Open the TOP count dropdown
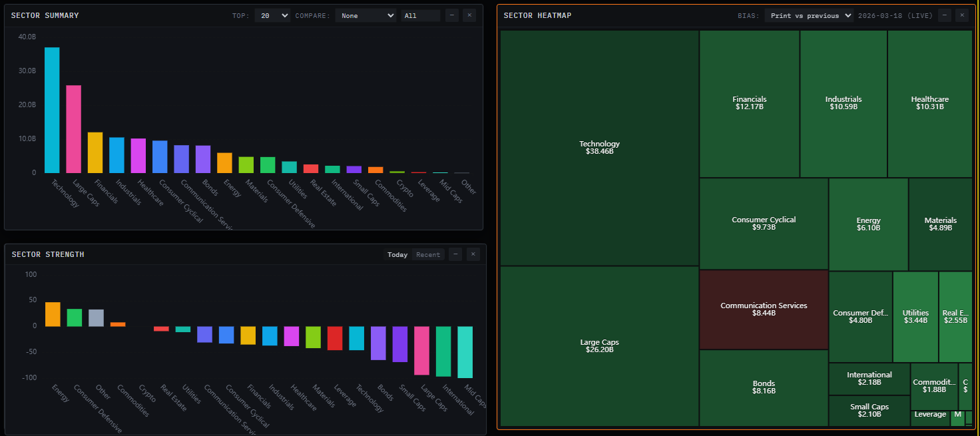The height and width of the screenshot is (436, 980). pyautogui.click(x=272, y=15)
